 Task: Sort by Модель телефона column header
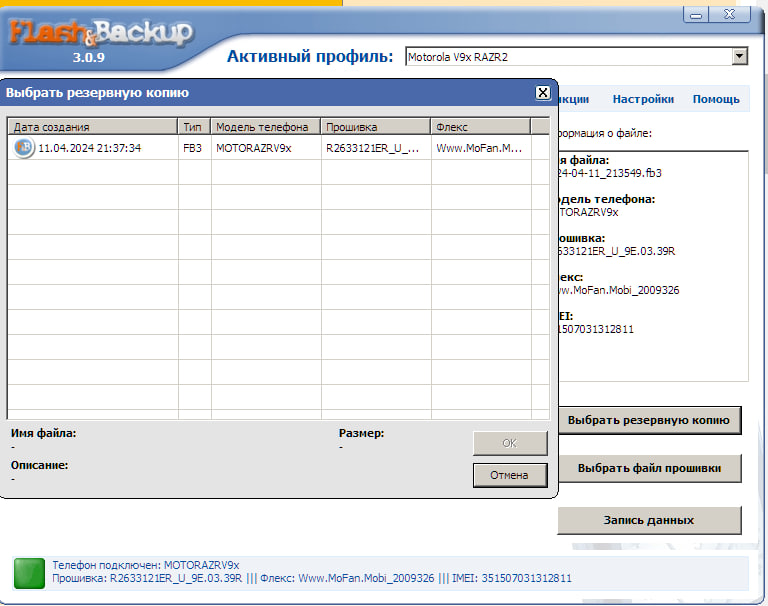point(265,127)
